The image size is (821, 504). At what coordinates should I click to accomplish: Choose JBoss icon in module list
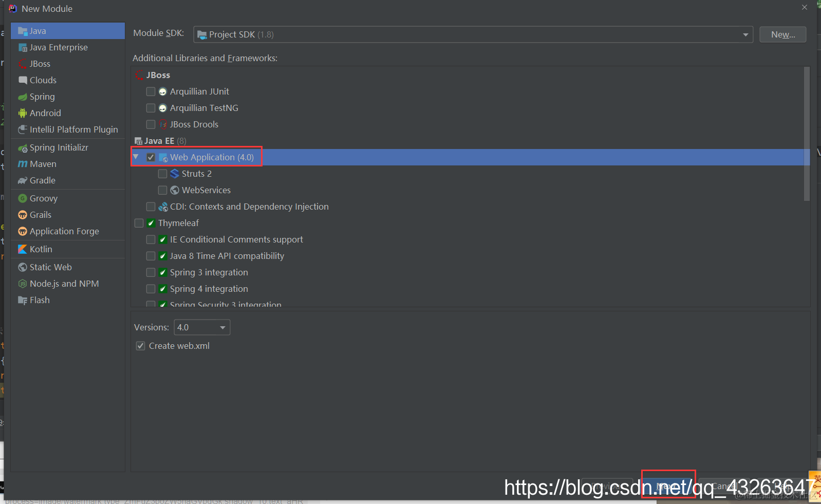tap(23, 64)
